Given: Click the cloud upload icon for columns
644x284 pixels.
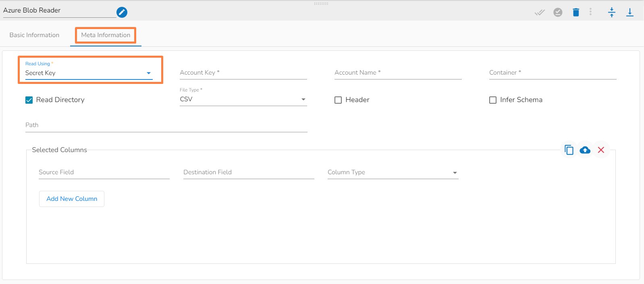Looking at the screenshot, I should coord(585,150).
